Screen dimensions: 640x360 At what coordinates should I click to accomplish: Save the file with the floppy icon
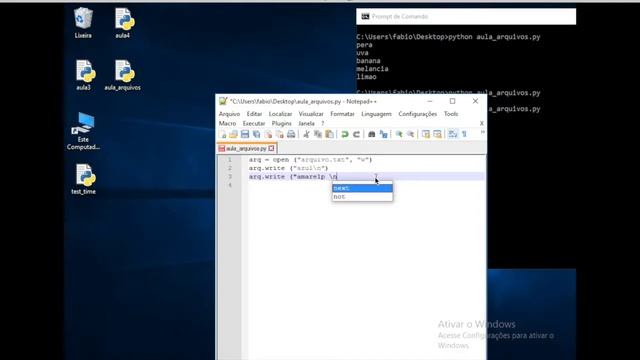pyautogui.click(x=245, y=134)
